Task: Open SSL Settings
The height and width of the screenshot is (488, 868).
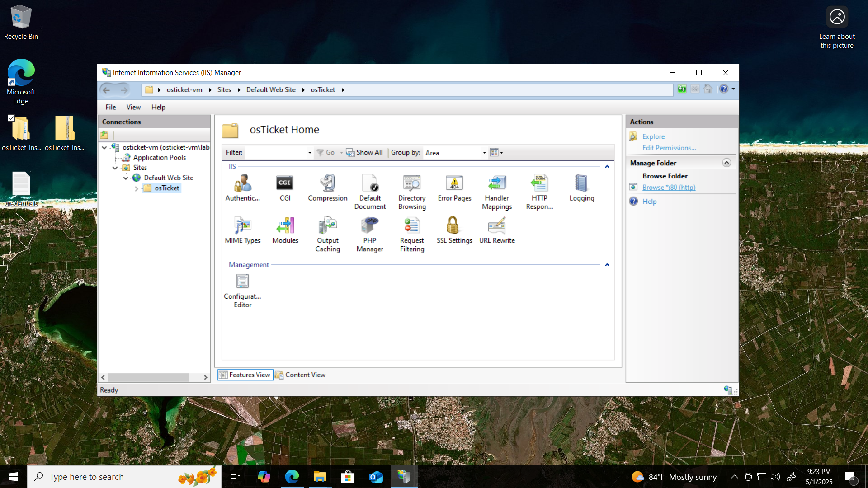Action: click(454, 230)
